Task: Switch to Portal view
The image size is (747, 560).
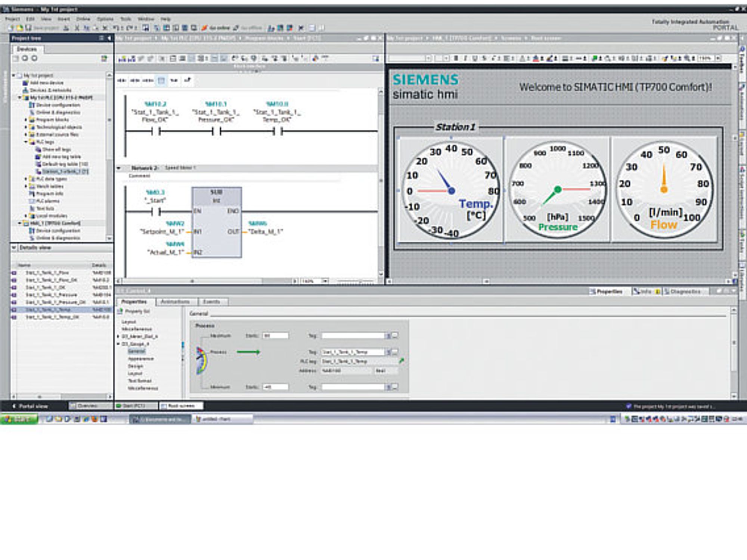Action: (30, 406)
